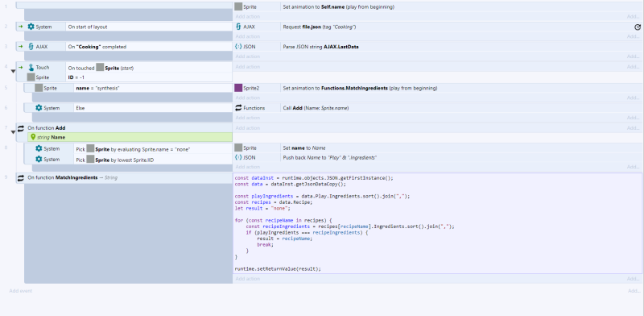Click the AJAX icon next to Request file.json
Viewport: 644px width, 316px height.
(x=238, y=27)
